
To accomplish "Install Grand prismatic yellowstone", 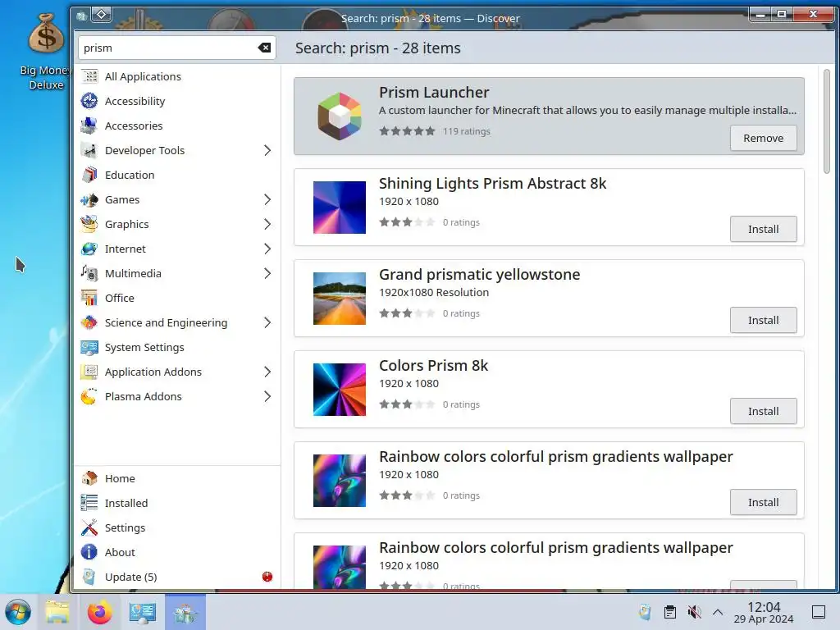I will coord(763,321).
